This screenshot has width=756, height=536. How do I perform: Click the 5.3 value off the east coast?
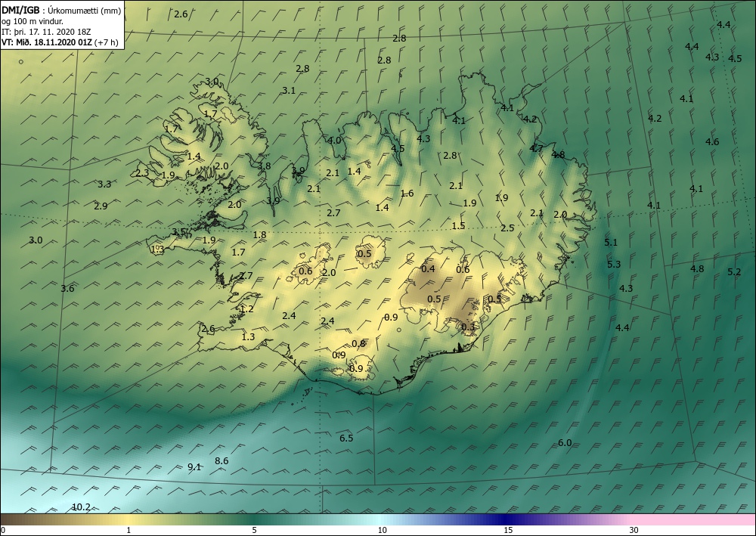614,264
